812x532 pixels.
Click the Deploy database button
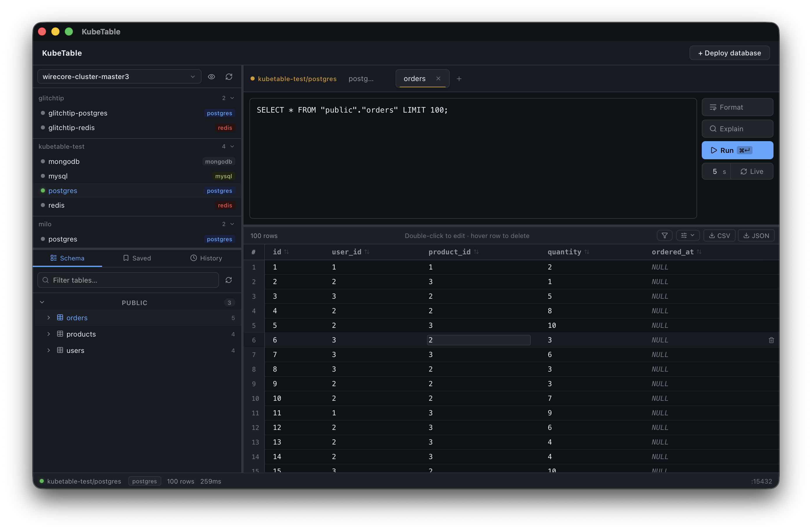(x=729, y=53)
